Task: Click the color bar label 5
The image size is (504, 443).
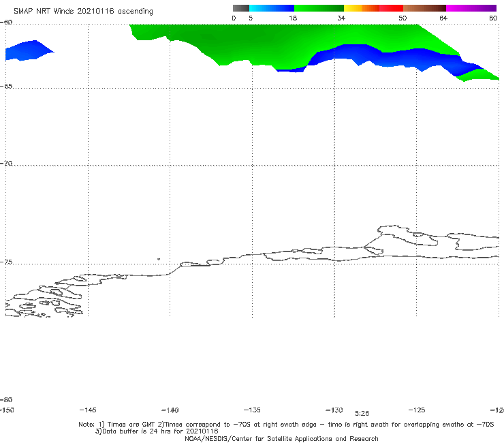Action: click(251, 18)
